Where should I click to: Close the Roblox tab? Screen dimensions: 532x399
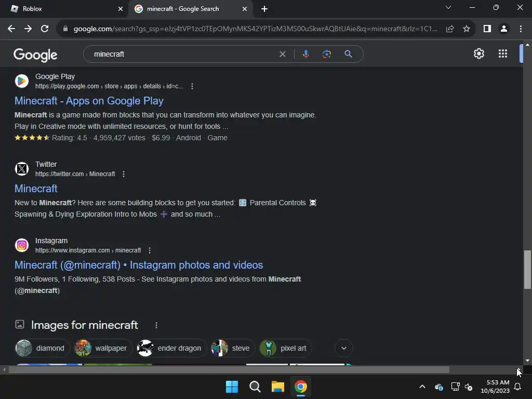click(121, 9)
